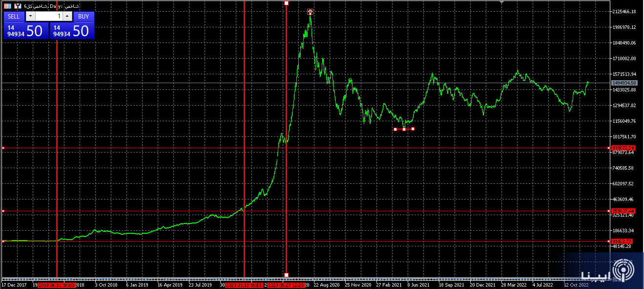Decrease lot volume with the down arrow
Screen dimensions: 644x289
(x=30, y=16)
